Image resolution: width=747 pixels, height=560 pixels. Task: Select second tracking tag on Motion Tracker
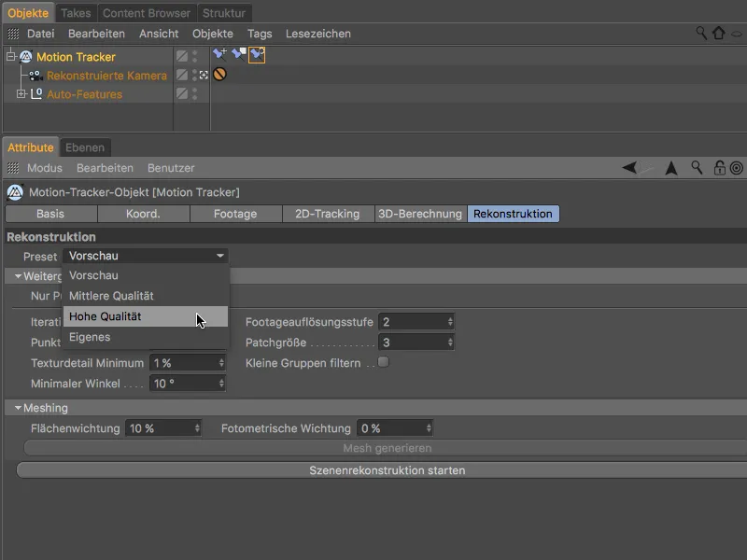tap(238, 54)
